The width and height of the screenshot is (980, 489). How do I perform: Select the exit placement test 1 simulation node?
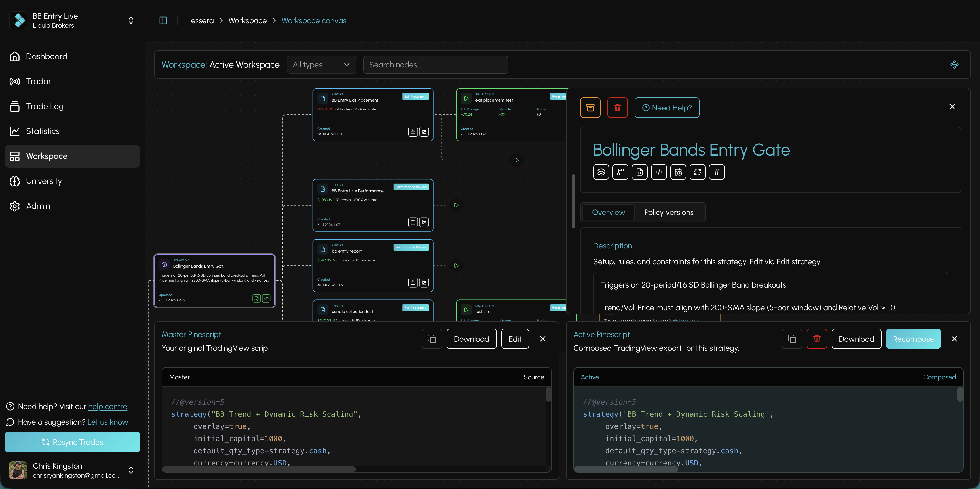(511, 115)
